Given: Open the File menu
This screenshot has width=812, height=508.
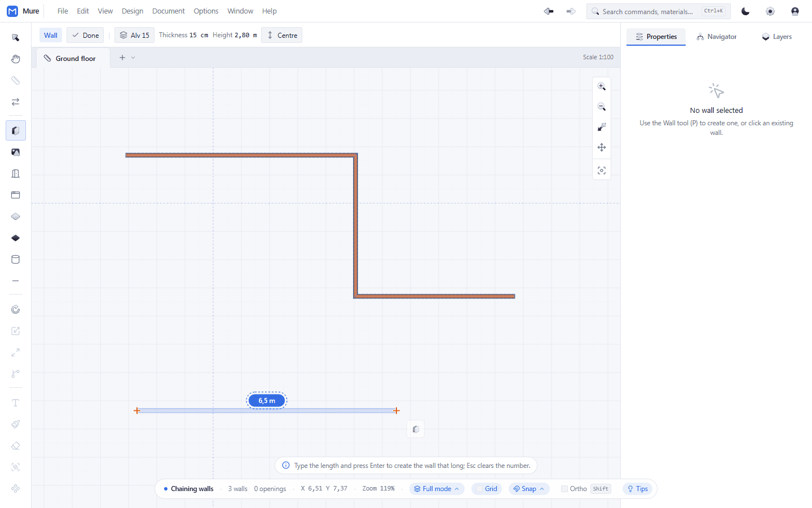Looking at the screenshot, I should (63, 11).
